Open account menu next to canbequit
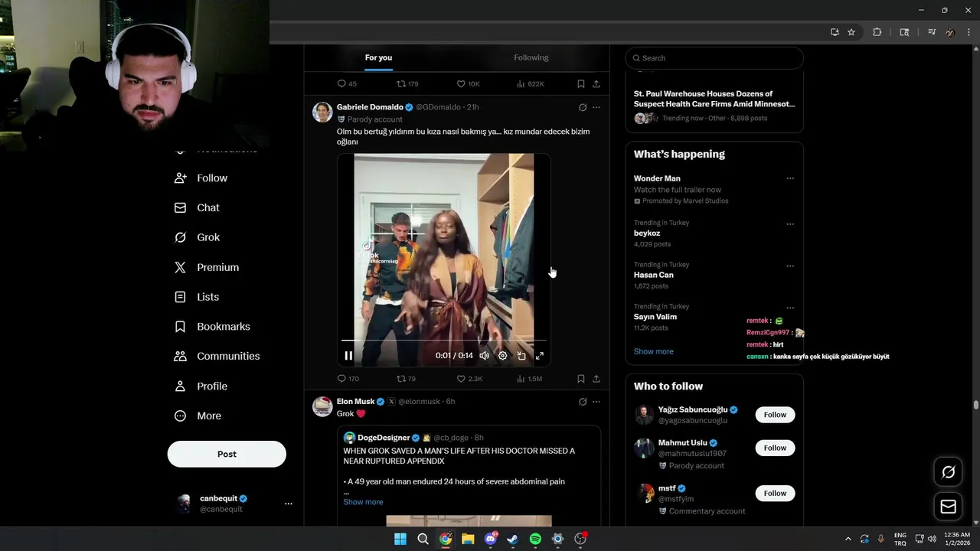980x551 pixels. 289,504
